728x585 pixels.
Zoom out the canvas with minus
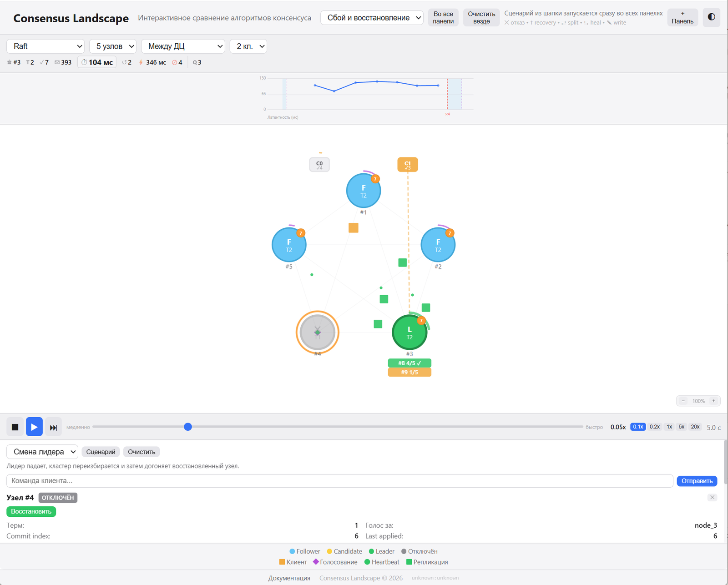683,401
